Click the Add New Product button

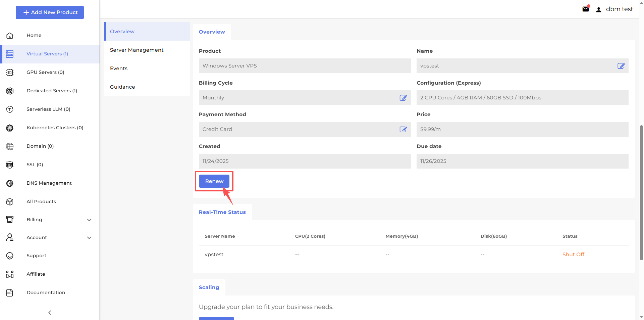pos(50,12)
